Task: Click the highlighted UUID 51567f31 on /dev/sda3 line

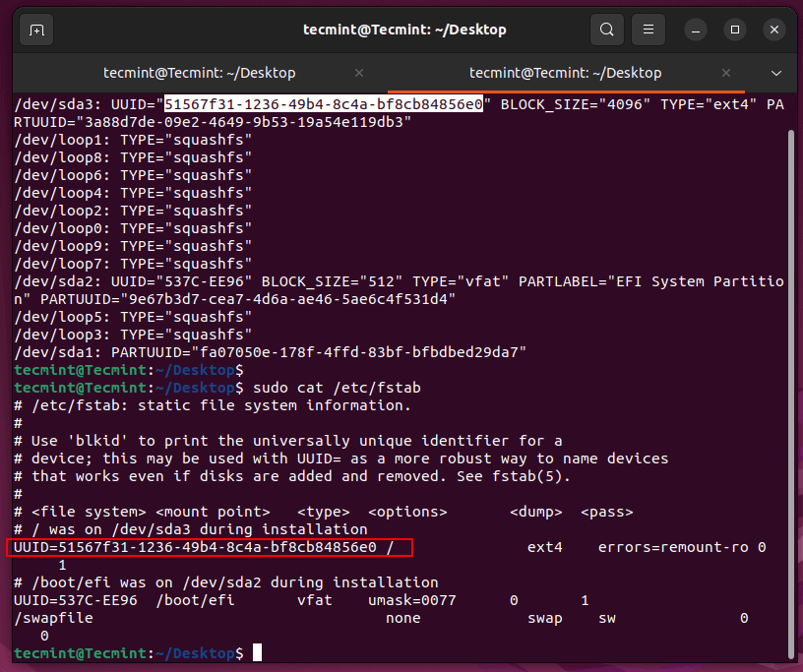Action: click(324, 104)
